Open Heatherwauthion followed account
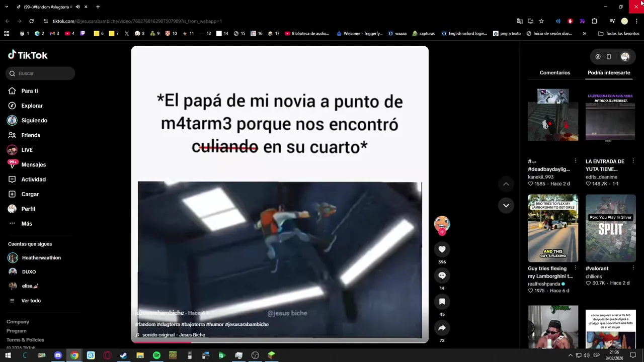The height and width of the screenshot is (362, 644). [41, 258]
